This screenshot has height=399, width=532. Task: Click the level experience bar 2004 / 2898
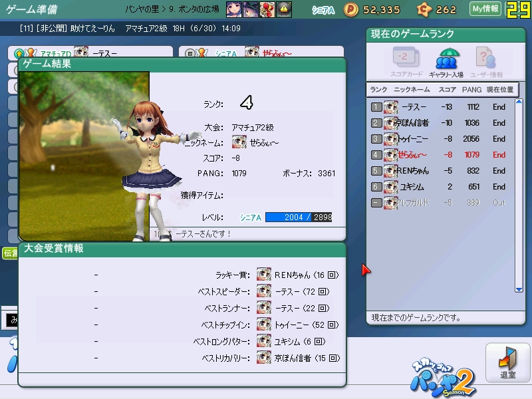click(x=299, y=217)
